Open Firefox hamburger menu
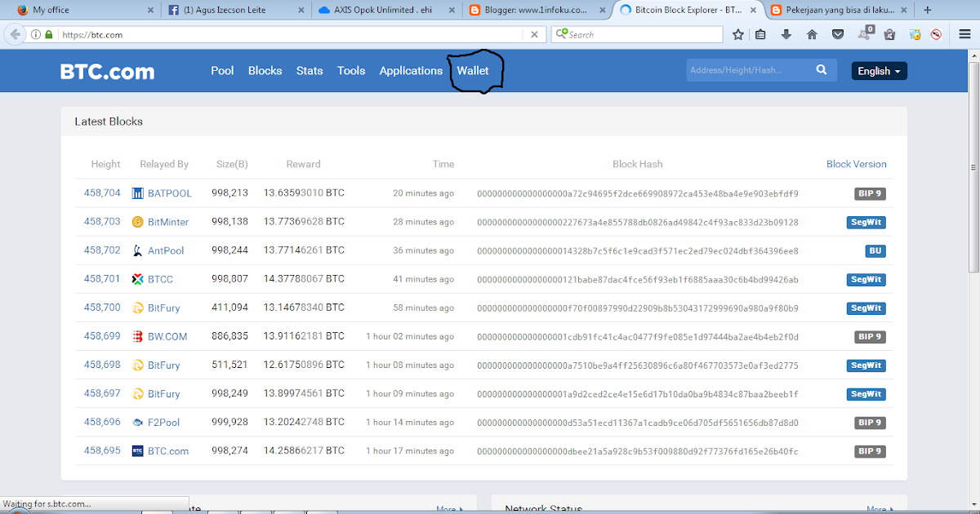The width and height of the screenshot is (980, 514). click(x=964, y=34)
